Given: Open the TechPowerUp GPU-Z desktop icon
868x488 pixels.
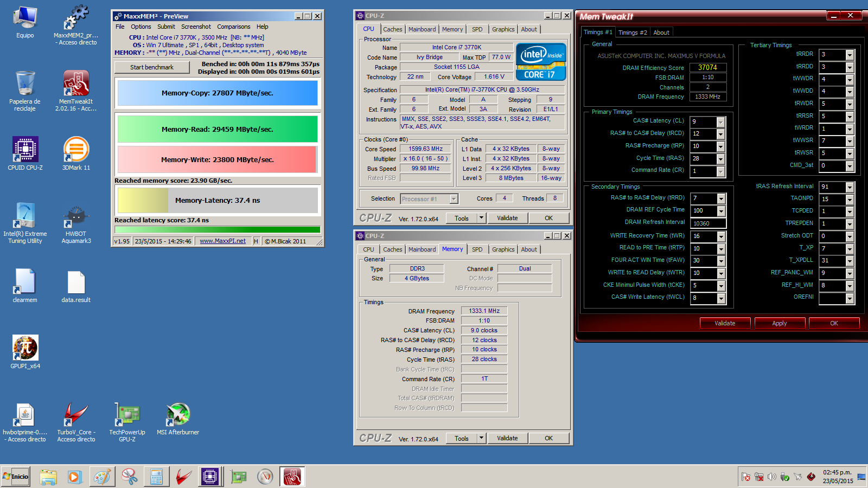Looking at the screenshot, I should pos(127,422).
